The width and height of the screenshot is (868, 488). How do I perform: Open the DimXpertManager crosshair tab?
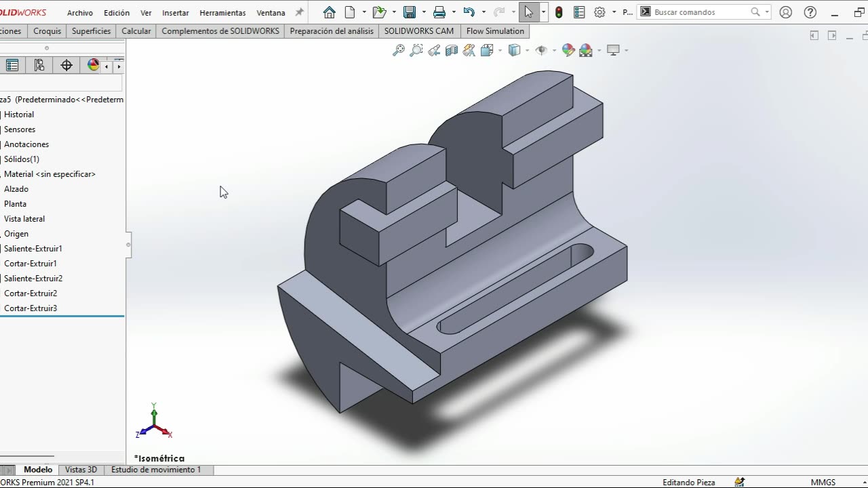pyautogui.click(x=66, y=65)
